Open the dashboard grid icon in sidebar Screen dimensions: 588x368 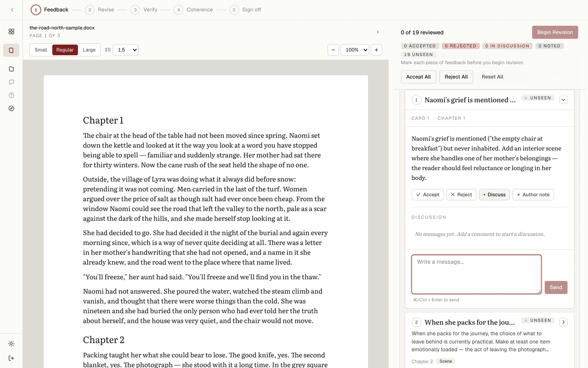point(11,32)
